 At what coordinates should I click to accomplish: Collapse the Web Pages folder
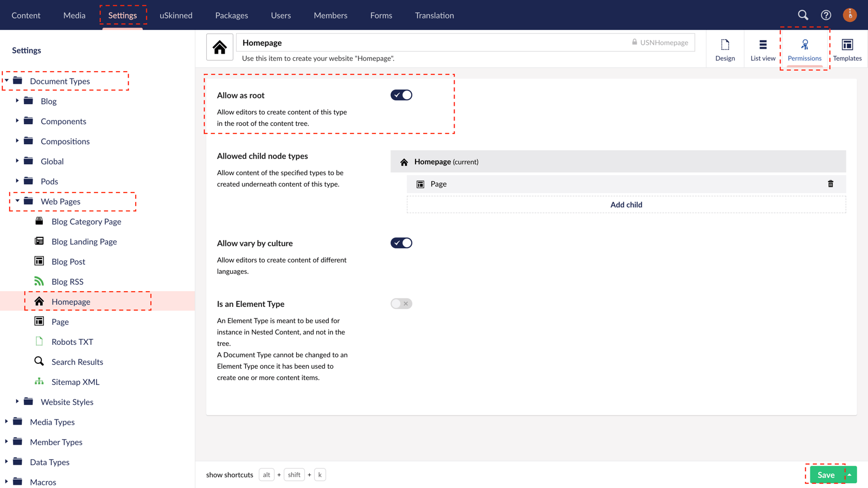coord(17,201)
